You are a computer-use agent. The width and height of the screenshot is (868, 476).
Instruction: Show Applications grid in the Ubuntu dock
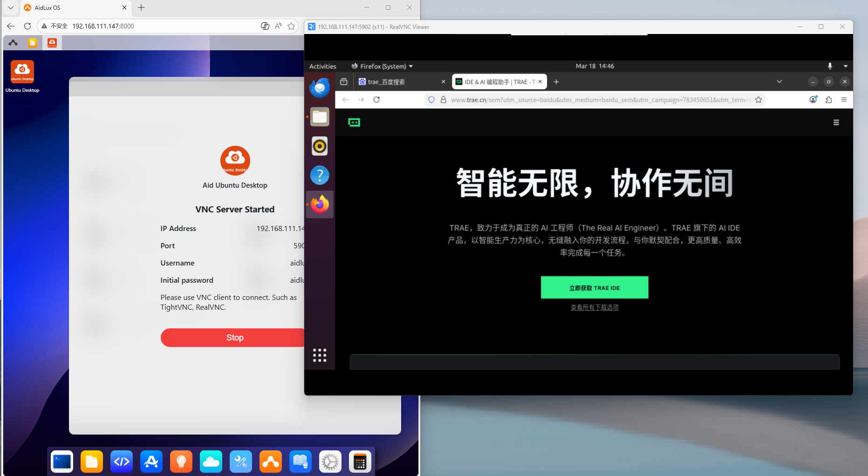point(320,355)
